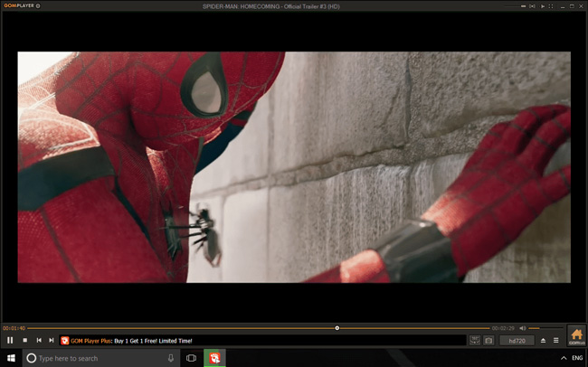
Task: Click the video seek bar handle
Action: pyautogui.click(x=337, y=328)
